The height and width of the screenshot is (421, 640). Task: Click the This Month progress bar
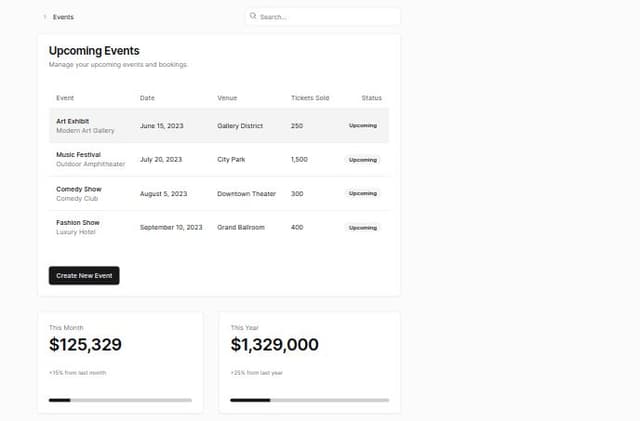point(120,400)
